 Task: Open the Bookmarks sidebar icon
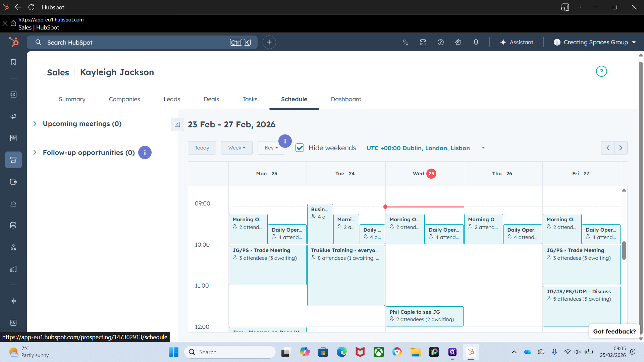[x=13, y=62]
